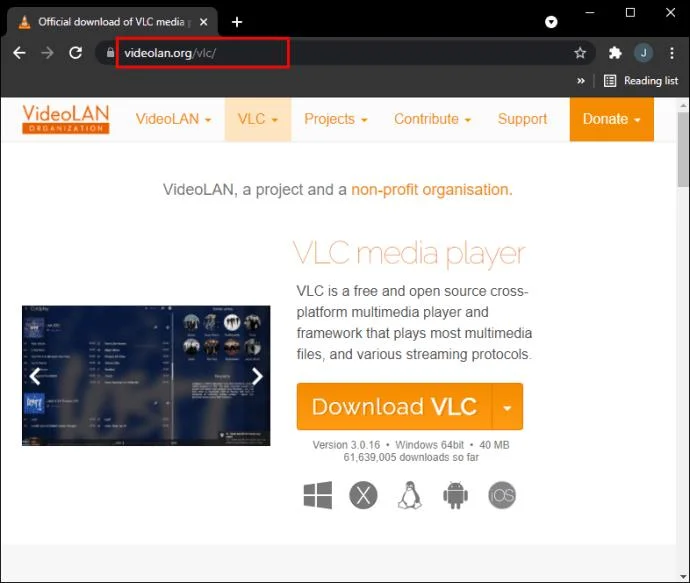Click the Windows platform icon
The height and width of the screenshot is (583, 690).
[x=318, y=495]
